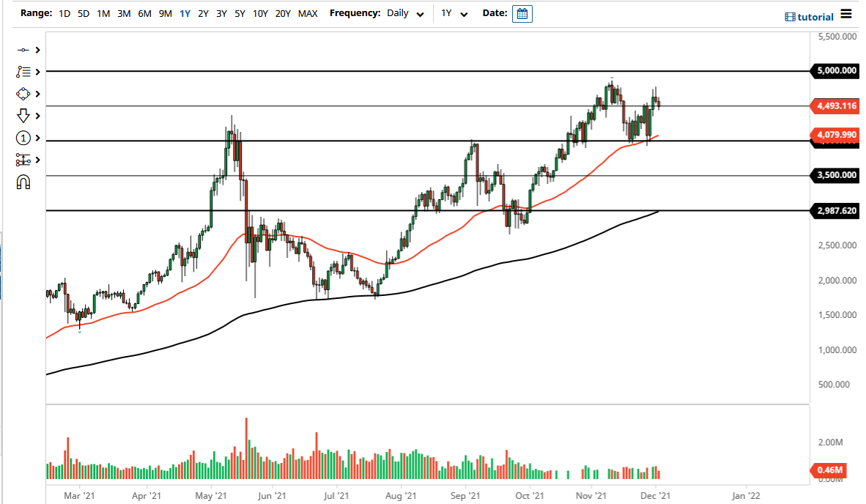
Task: Choose the numbered label annotation tool
Action: pyautogui.click(x=22, y=138)
